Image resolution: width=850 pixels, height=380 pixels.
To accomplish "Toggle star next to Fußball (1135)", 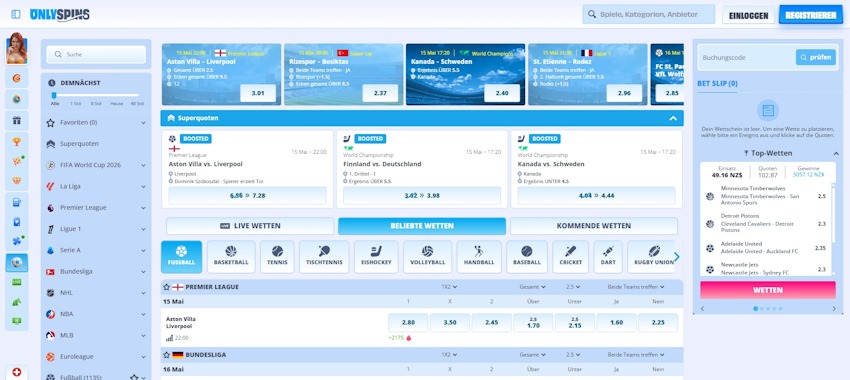I will pos(134,377).
